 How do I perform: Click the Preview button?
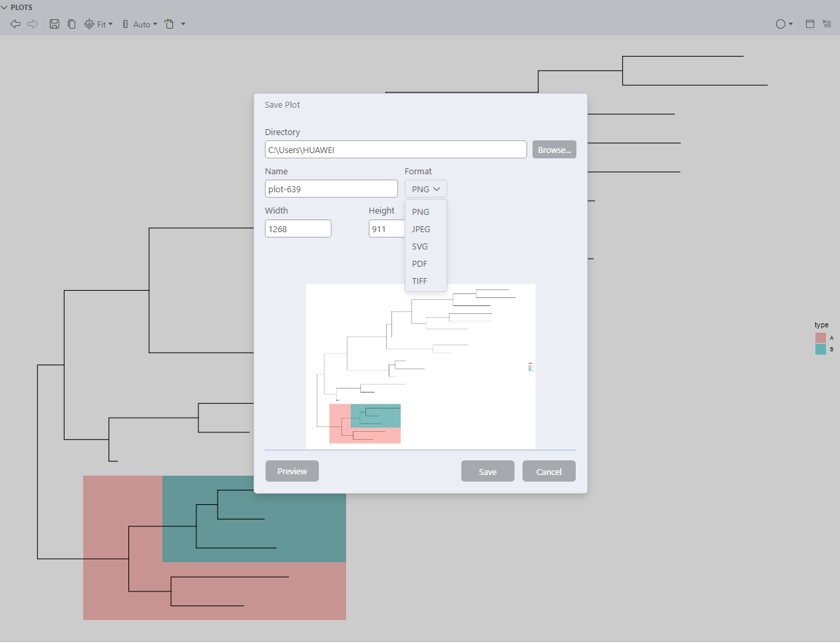pyautogui.click(x=292, y=471)
